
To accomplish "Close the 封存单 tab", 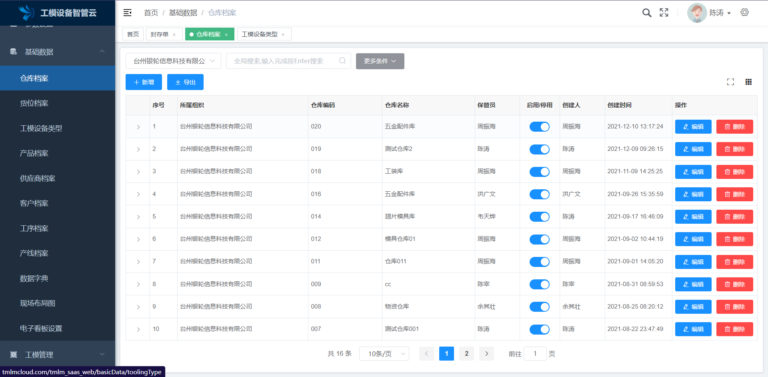I will click(x=175, y=35).
